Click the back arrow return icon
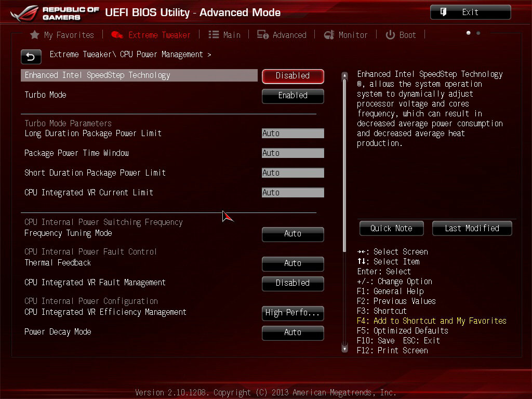 click(31, 57)
